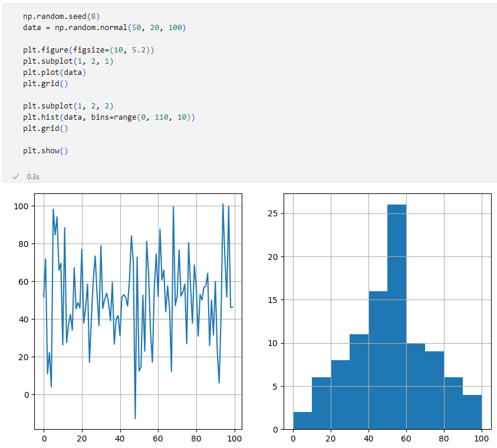Click the histogram bar between 90 and 100

[x=472, y=412]
